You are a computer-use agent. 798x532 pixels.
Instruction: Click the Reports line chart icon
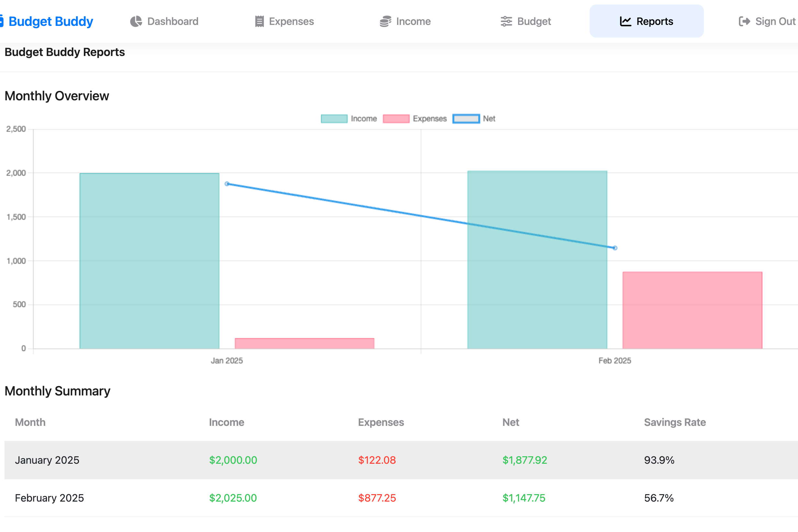625,21
